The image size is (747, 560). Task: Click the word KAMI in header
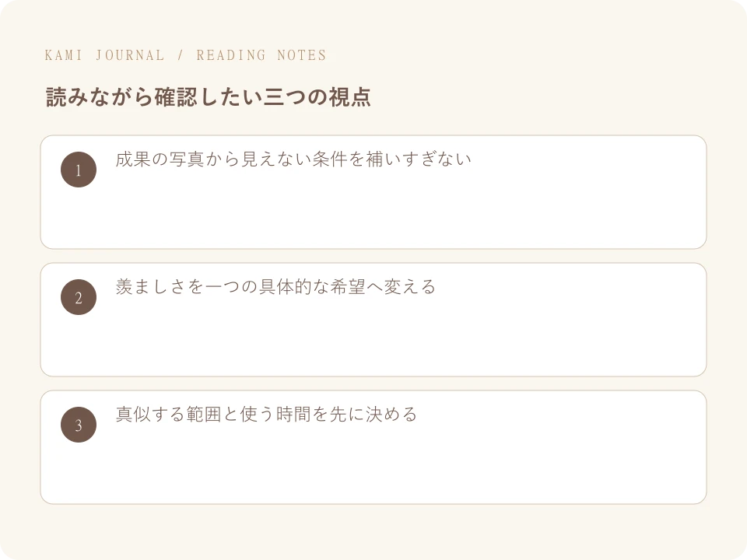[63, 55]
